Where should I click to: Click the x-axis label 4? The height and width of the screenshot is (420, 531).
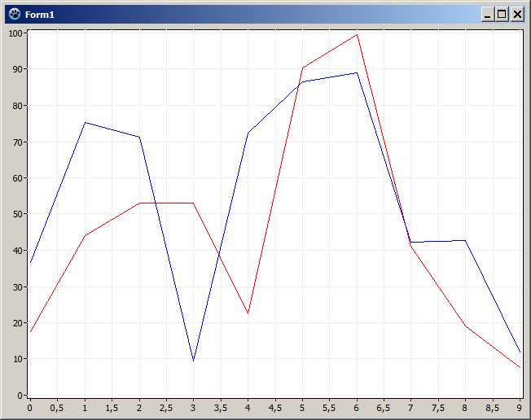(248, 408)
